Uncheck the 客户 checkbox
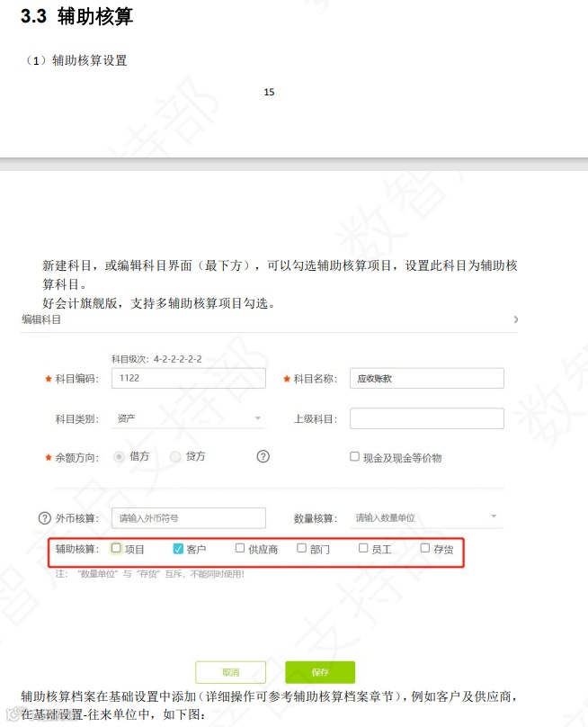Screen dimensions: 588x727 [x=178, y=549]
